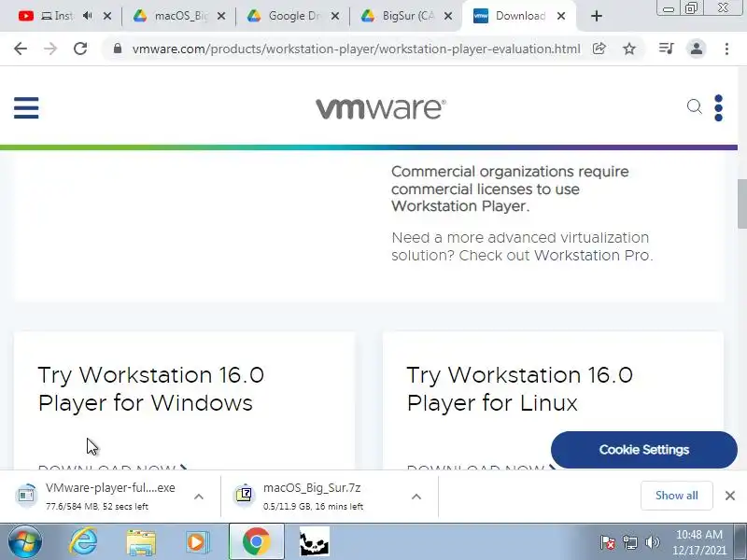
Task: Close the downloads bar
Action: pyautogui.click(x=730, y=496)
